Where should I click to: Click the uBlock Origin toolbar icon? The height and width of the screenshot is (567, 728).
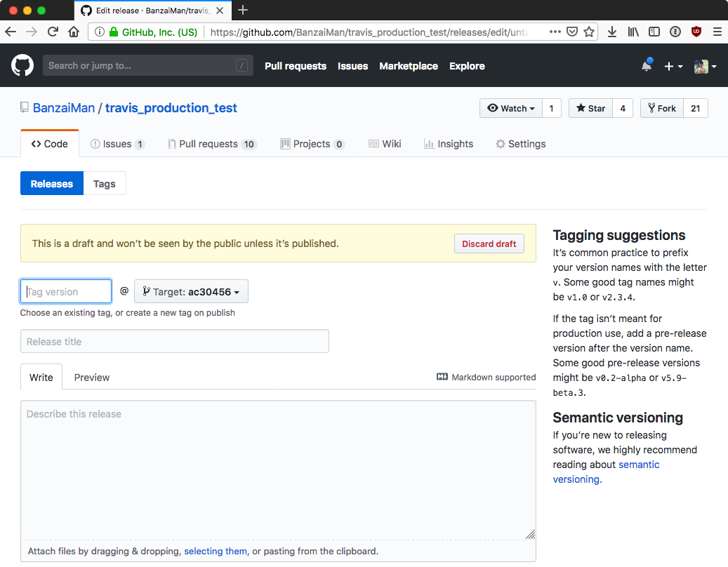[696, 32]
